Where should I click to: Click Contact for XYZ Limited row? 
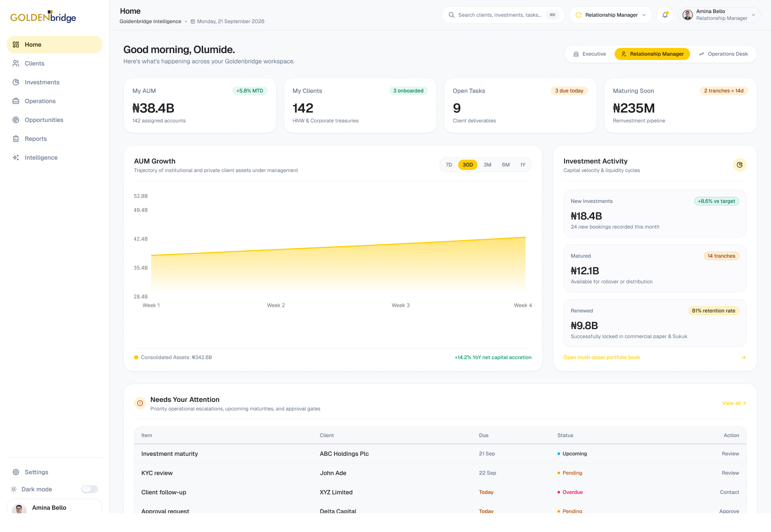[x=729, y=492]
